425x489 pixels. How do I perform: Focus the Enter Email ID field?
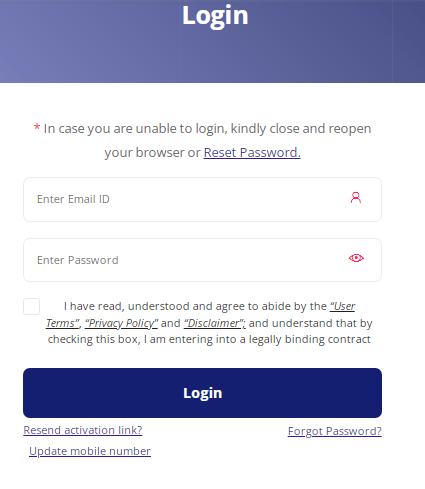tap(202, 199)
